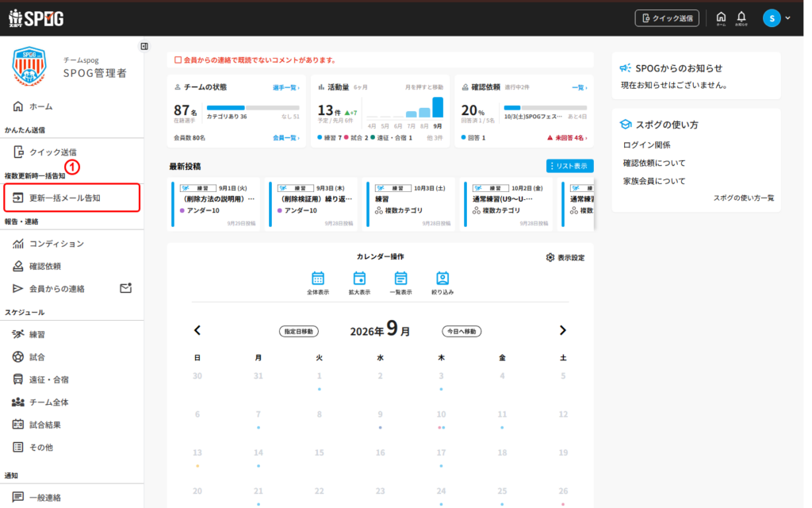Select the 絞り込み filter icon

pos(442,283)
